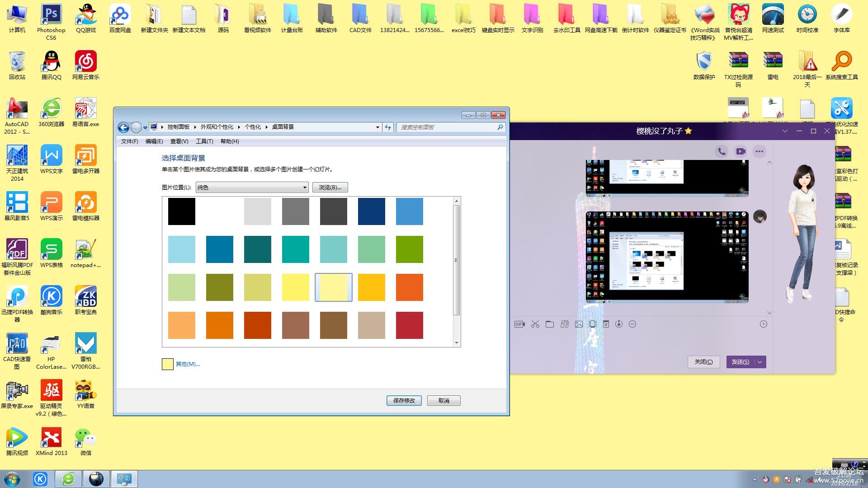Expand the breadcrumb arrow after 个性化
The width and height of the screenshot is (868, 488).
pos(266,127)
